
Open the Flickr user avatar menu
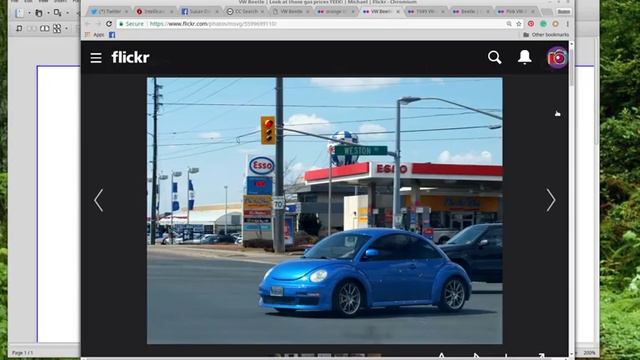tap(557, 58)
